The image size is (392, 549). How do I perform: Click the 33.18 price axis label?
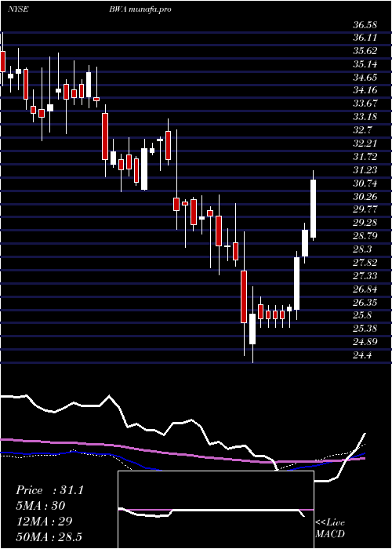tap(365, 117)
